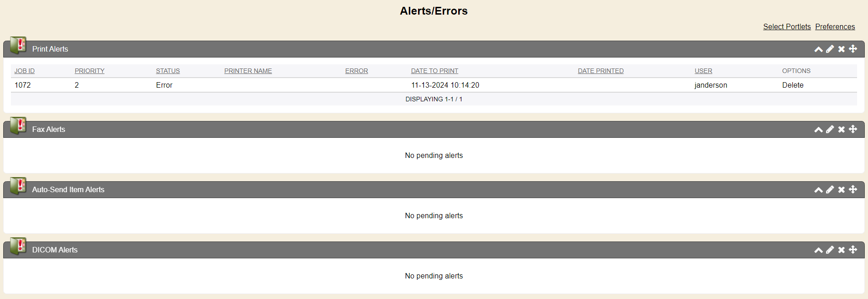Click the move icon on Fax Alerts
Viewport: 868px width, 299px height.
click(x=853, y=129)
